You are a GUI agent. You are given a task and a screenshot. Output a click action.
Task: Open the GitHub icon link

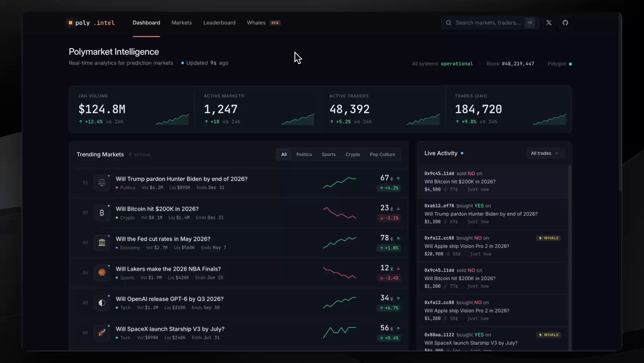coord(565,23)
